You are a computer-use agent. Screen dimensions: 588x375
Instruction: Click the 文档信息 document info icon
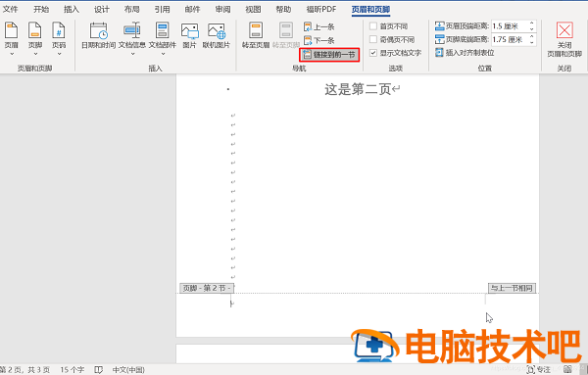[132, 30]
